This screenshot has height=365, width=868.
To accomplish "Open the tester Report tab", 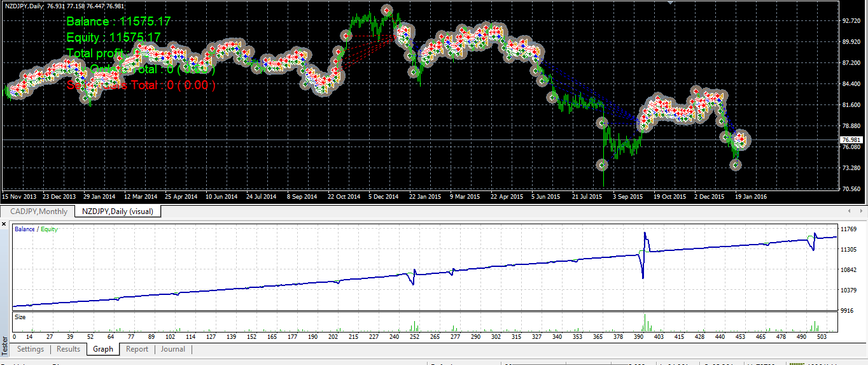I will (x=137, y=349).
